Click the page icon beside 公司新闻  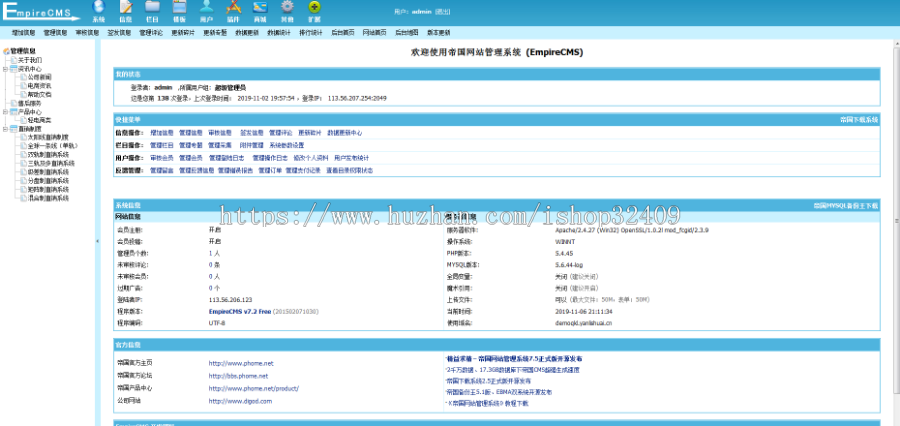coord(24,77)
